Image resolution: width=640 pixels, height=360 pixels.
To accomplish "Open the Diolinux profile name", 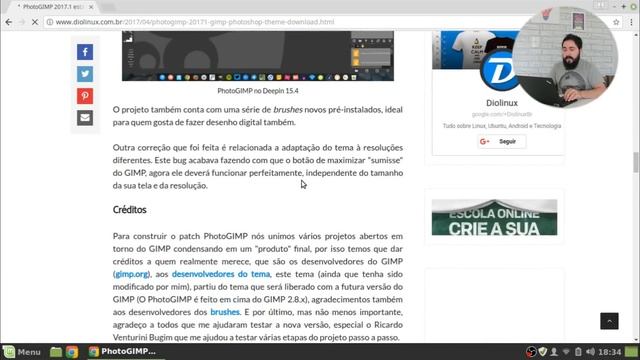I will 502,103.
